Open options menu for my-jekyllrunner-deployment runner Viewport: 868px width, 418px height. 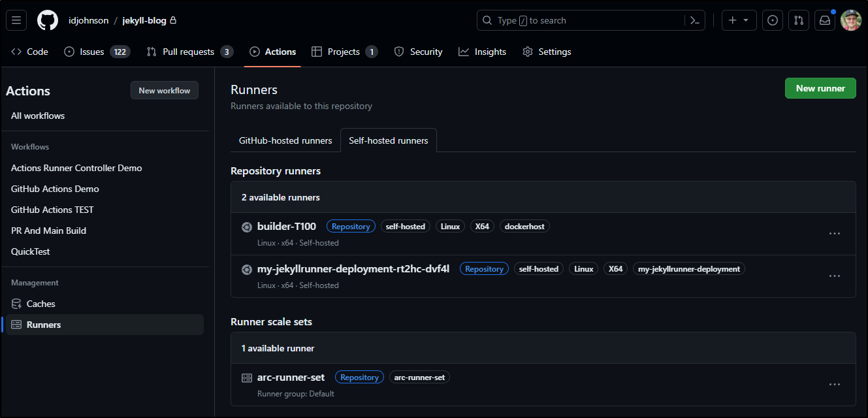pos(834,276)
